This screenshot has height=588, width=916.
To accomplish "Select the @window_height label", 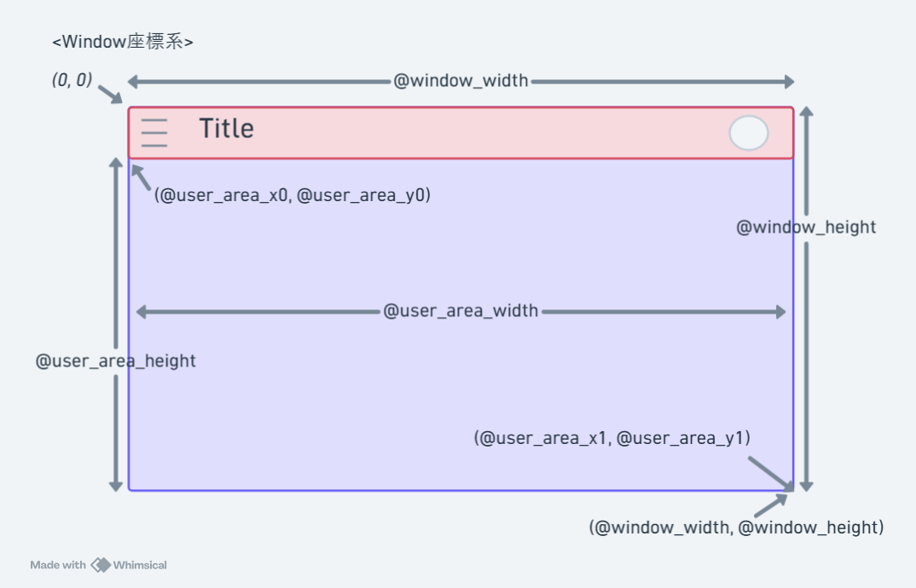I will (x=806, y=228).
